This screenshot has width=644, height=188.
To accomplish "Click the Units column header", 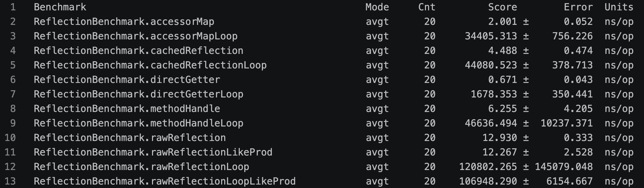I will coord(619,7).
